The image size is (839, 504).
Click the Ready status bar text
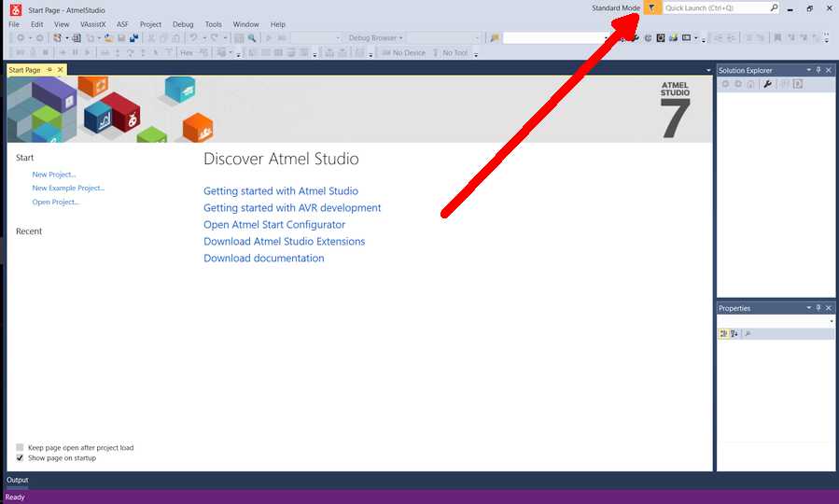click(15, 497)
